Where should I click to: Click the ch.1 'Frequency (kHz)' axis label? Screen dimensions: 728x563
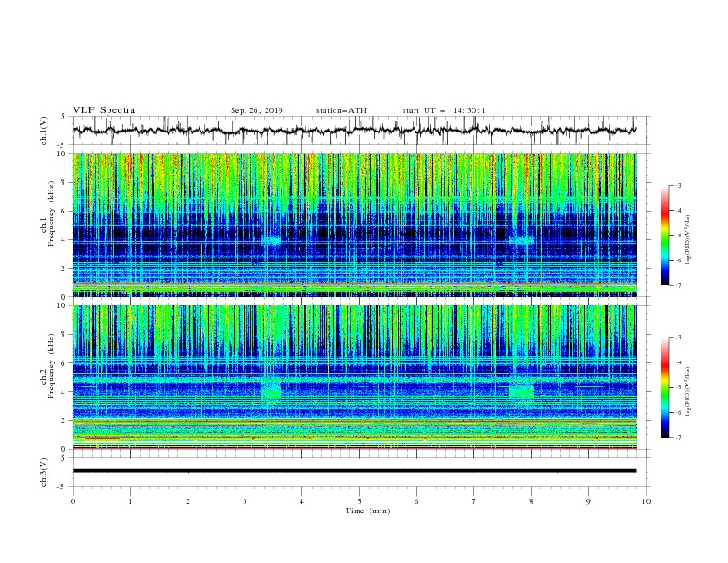pos(51,212)
